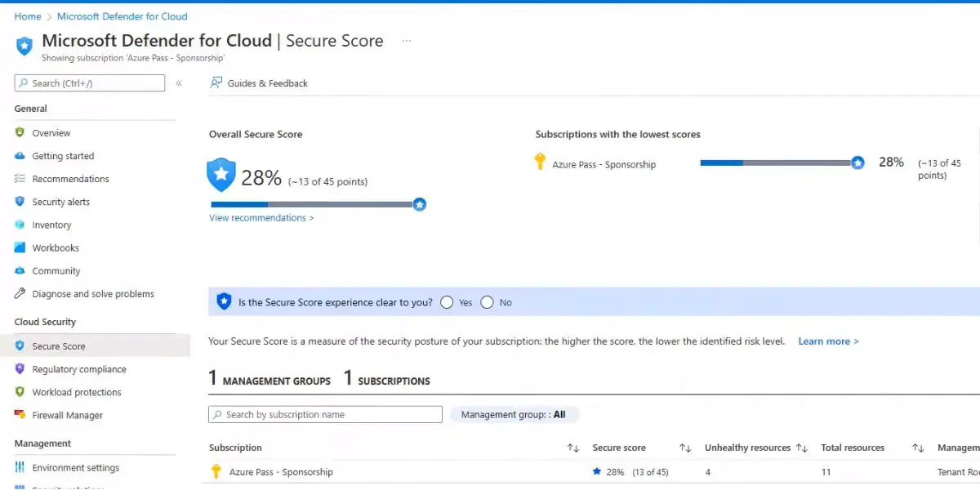Click the Overall Secure Score progress bar
Viewport: 980px width, 490px height.
pyautogui.click(x=314, y=204)
